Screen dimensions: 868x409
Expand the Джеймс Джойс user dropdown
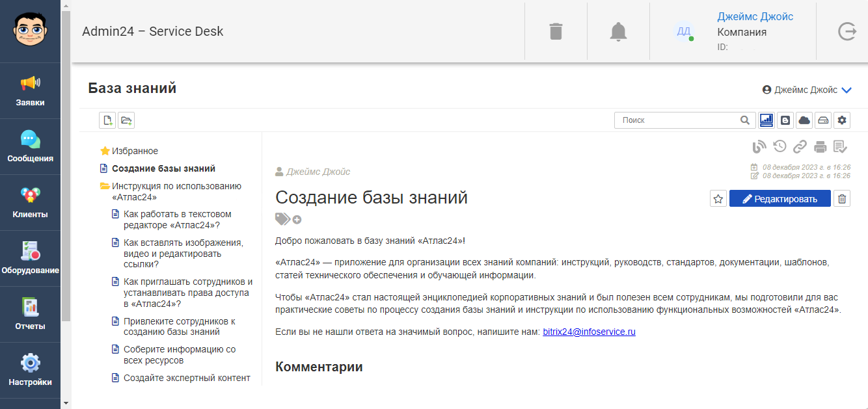(x=847, y=90)
